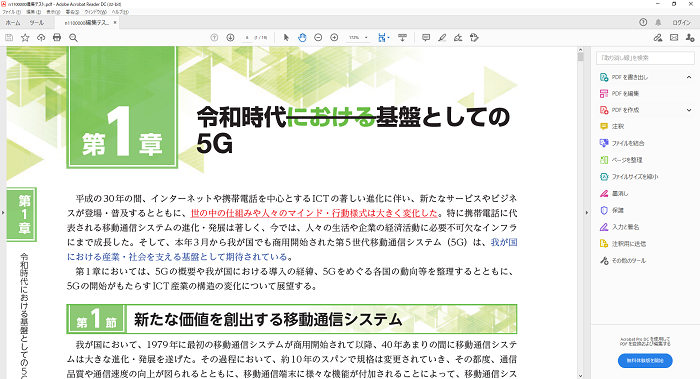Click the star bookmark icon
This screenshot has width=700, height=379.
[x=25, y=38]
